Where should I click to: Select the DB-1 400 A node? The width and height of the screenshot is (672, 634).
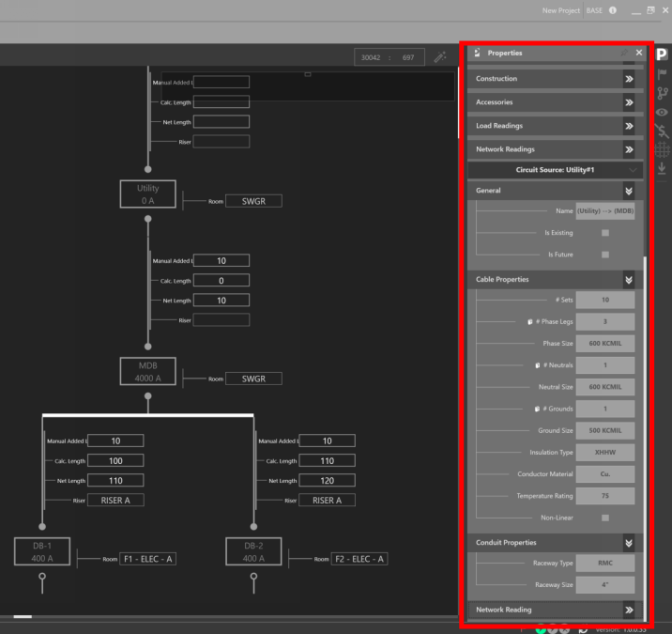42,551
